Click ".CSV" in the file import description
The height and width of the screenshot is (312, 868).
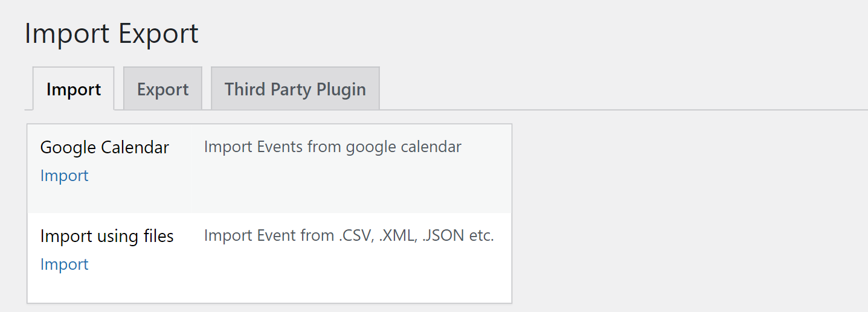click(x=353, y=235)
